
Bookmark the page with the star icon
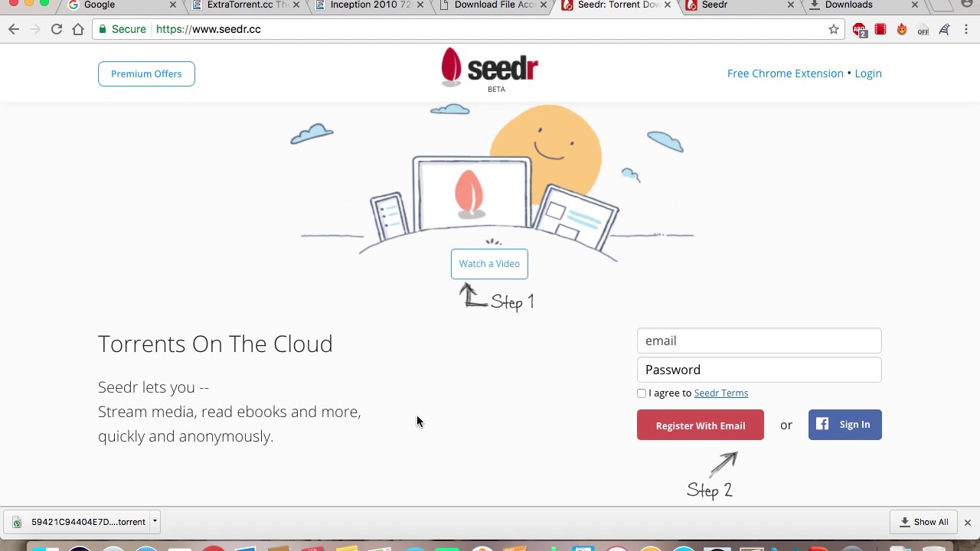tap(834, 29)
